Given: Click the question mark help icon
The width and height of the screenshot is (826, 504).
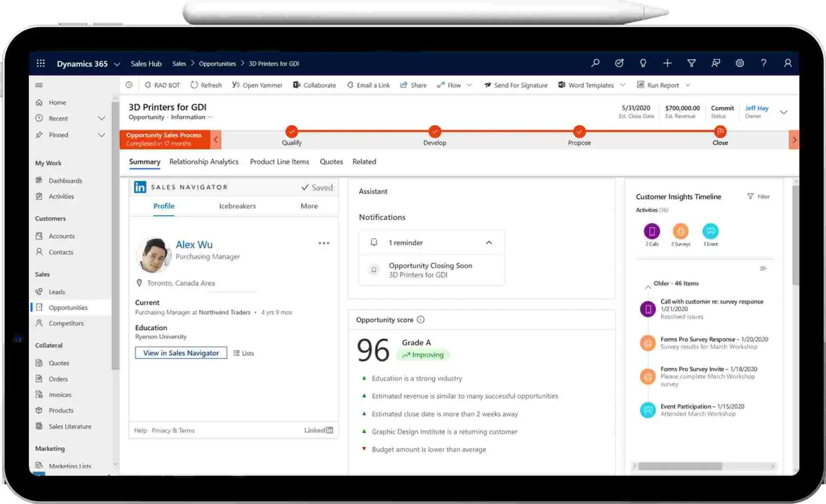Looking at the screenshot, I should click(763, 63).
